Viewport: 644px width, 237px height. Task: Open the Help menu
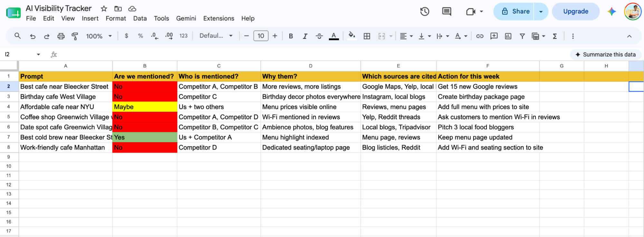pos(248,18)
